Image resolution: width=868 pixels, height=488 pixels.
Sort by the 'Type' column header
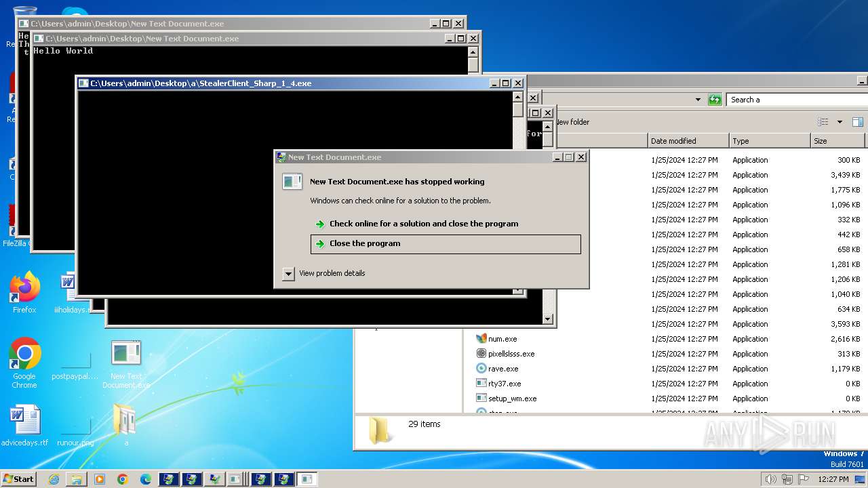pyautogui.click(x=770, y=141)
